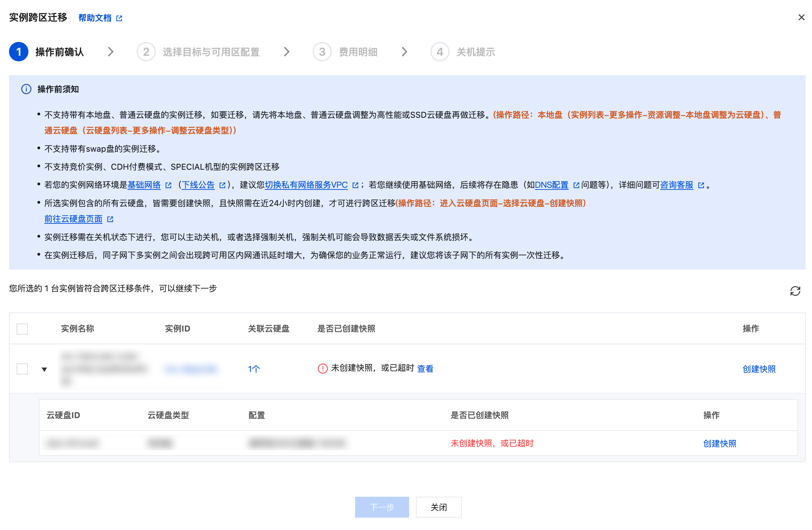Click the chevron after 费用明细 step

coord(404,52)
